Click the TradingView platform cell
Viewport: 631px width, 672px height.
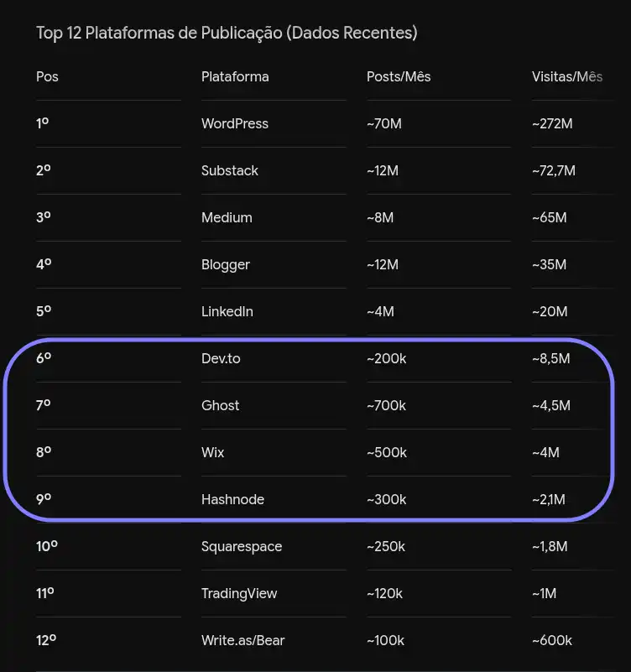coord(239,594)
